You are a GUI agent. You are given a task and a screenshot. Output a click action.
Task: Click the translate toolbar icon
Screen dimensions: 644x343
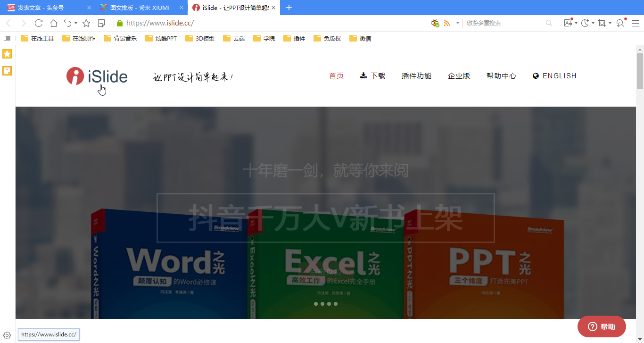[x=568, y=23]
